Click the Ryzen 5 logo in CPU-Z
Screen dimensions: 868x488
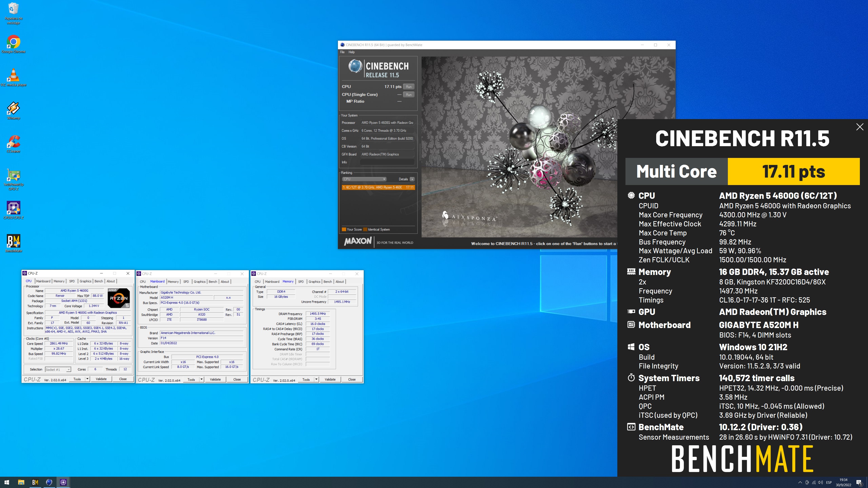click(x=119, y=298)
